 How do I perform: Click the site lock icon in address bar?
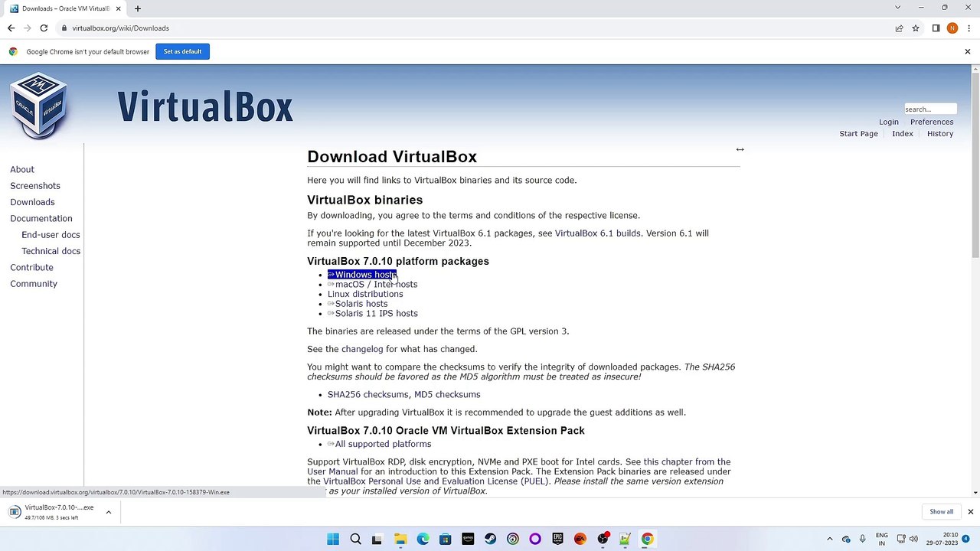tap(64, 28)
